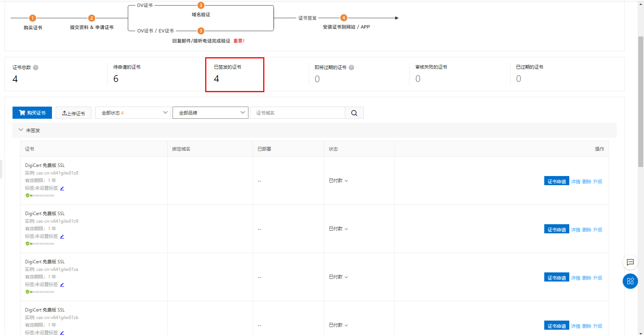The height and width of the screenshot is (335, 644).
Task: Click help icon next to 证书总数
Action: click(x=36, y=68)
